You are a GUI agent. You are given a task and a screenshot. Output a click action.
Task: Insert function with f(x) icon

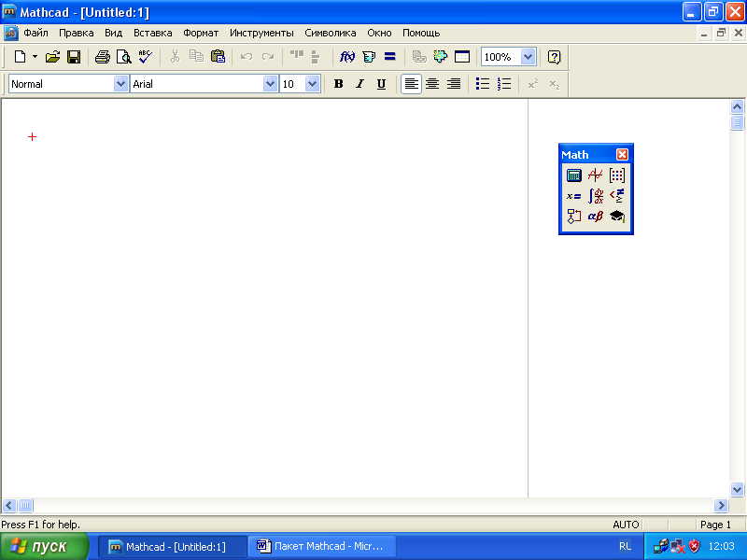pyautogui.click(x=346, y=57)
